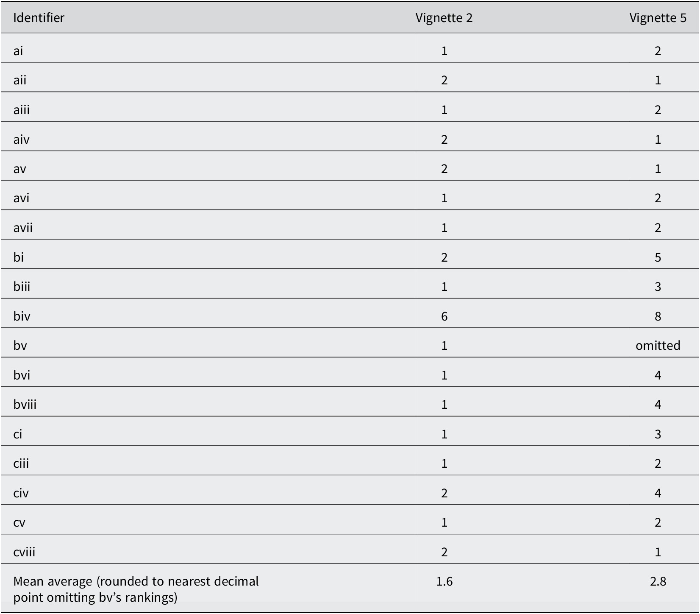
Task: Click the row identifier 'bviii'
Action: [25, 405]
